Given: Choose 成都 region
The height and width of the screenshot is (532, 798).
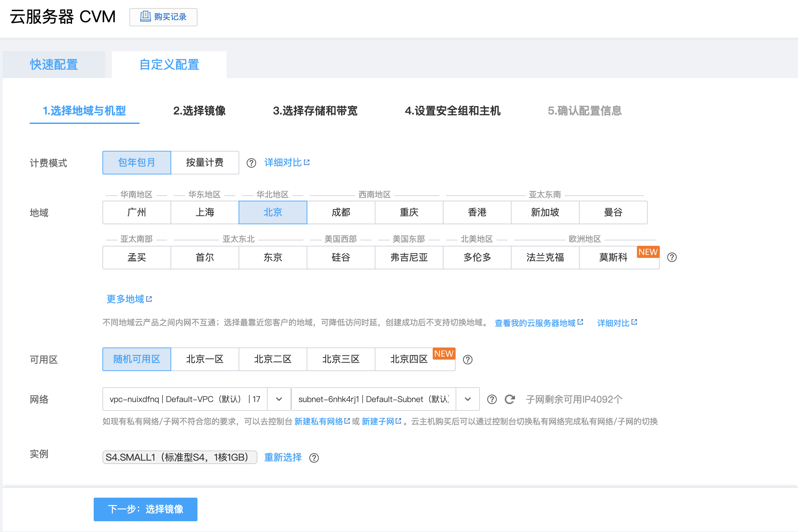Looking at the screenshot, I should pos(341,212).
